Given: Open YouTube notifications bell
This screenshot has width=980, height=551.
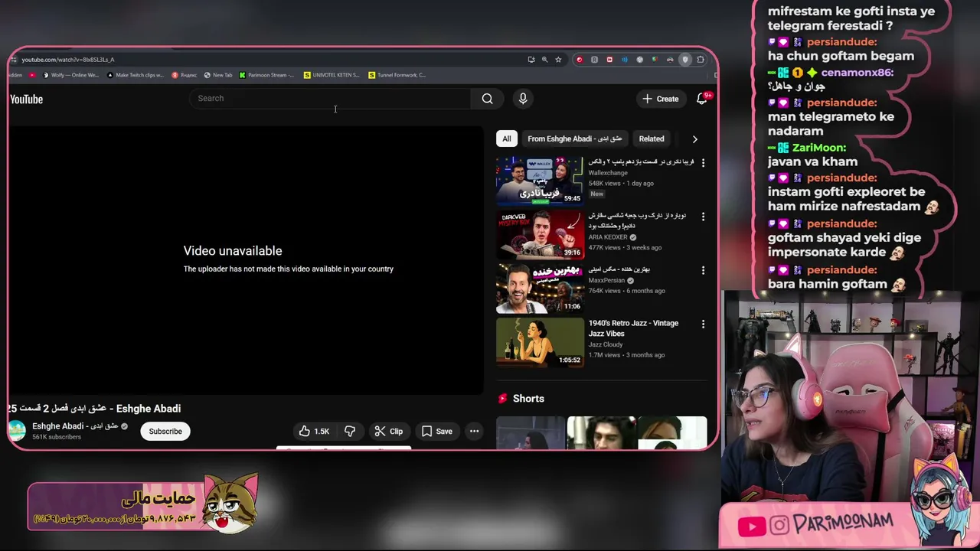Looking at the screenshot, I should [x=701, y=99].
